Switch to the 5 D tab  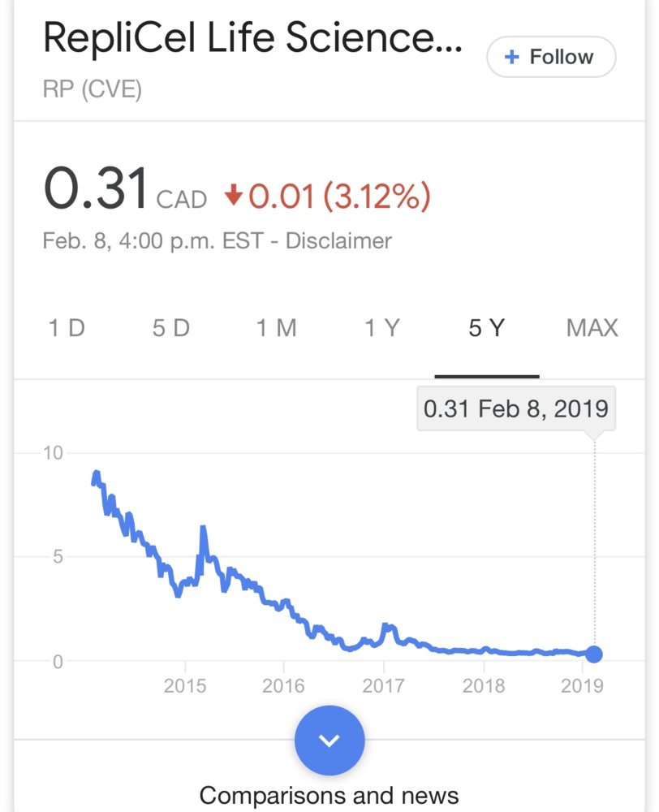170,328
